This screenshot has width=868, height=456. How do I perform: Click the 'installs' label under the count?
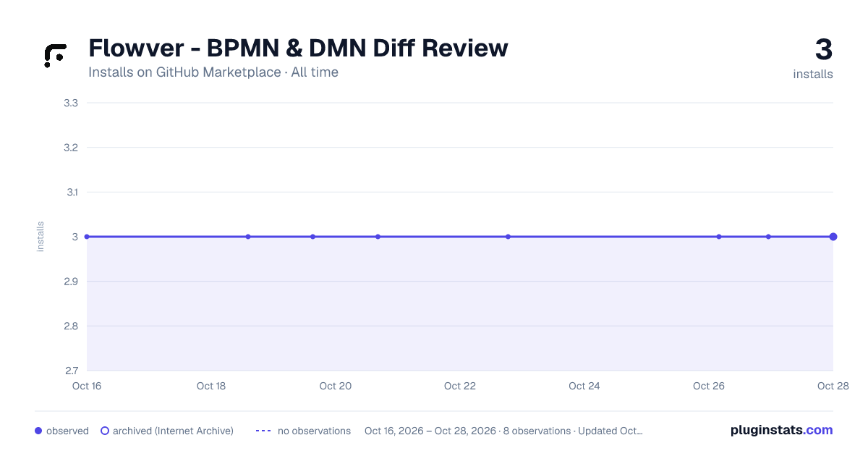[x=813, y=74]
